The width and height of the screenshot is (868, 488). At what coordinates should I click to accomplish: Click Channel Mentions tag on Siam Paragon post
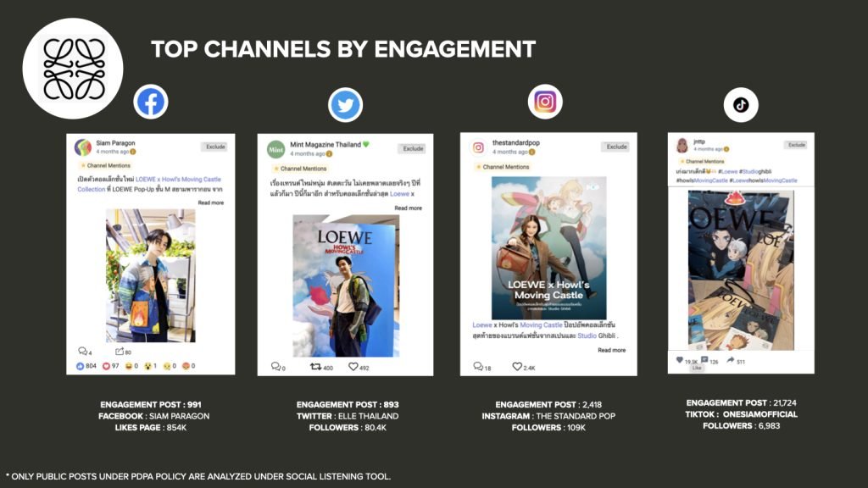106,165
